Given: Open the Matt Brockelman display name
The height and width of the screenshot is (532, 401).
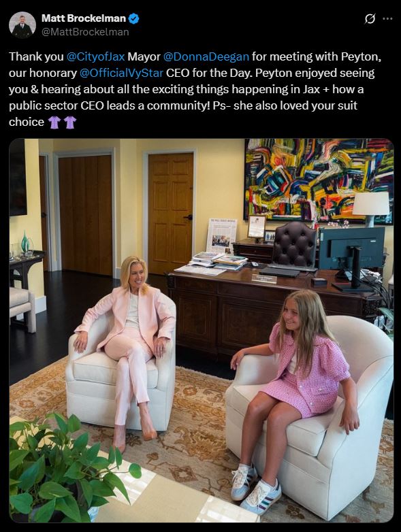Looking at the screenshot, I should point(84,18).
